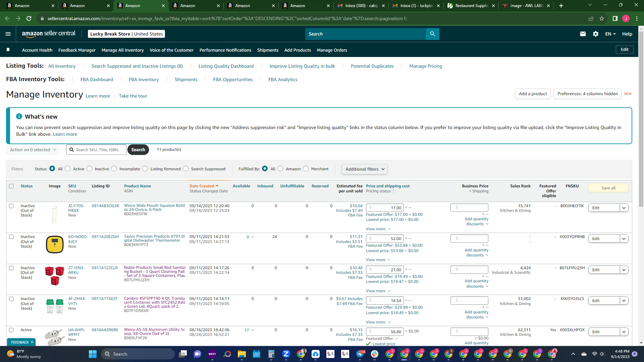This screenshot has height=362, width=644.
Task: Click the black Search button beside SKU field
Action: tap(138, 149)
